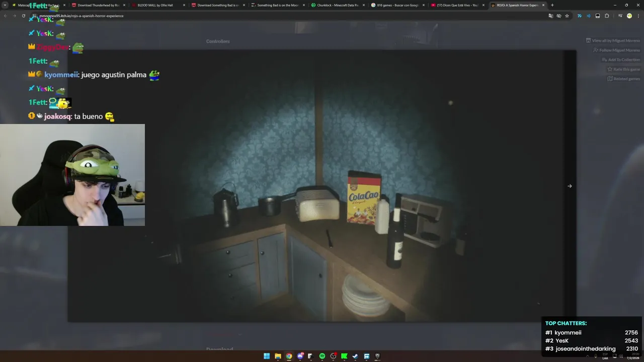Open the Chrome profile avatar

[x=629, y=16]
